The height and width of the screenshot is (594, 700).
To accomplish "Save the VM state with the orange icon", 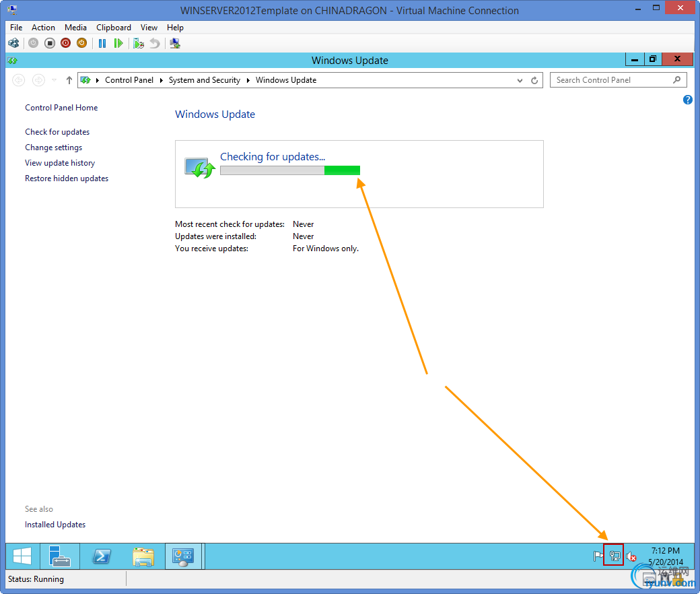I will click(81, 43).
